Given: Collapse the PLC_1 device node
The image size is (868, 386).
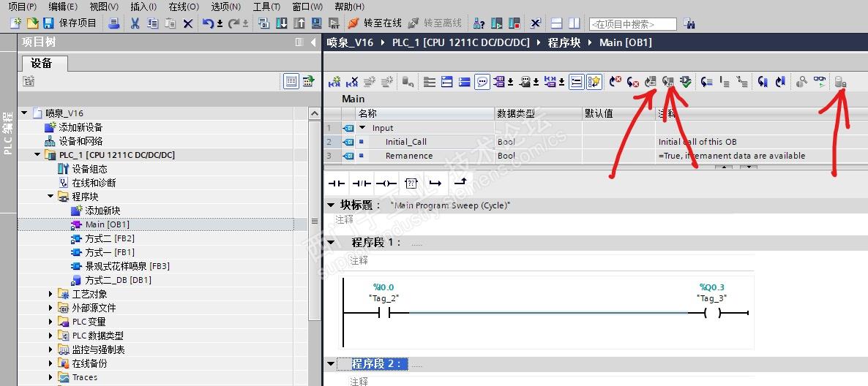Looking at the screenshot, I should (37, 155).
